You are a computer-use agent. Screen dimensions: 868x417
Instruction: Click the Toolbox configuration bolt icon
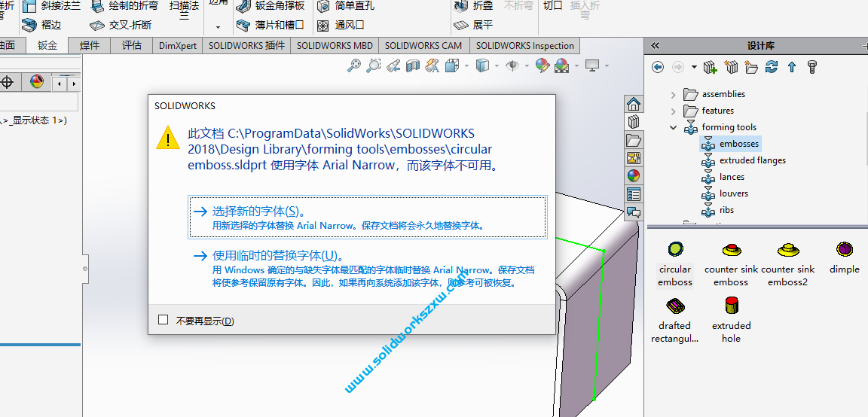pos(812,67)
